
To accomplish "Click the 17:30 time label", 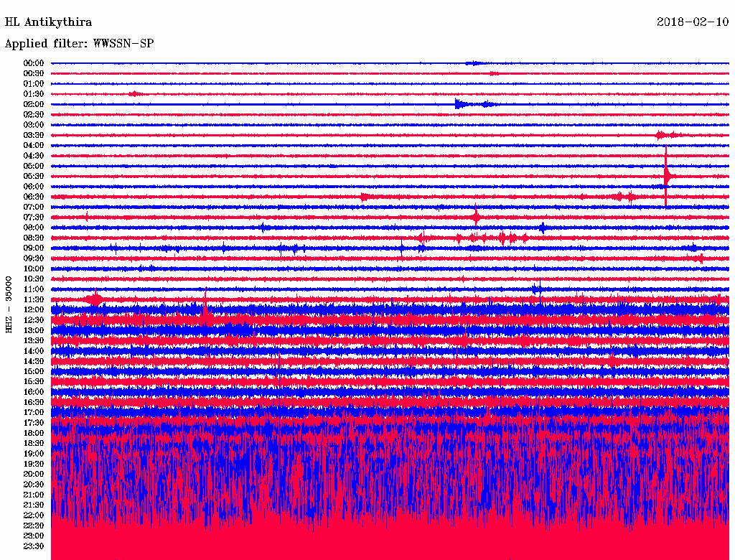I will coord(34,423).
